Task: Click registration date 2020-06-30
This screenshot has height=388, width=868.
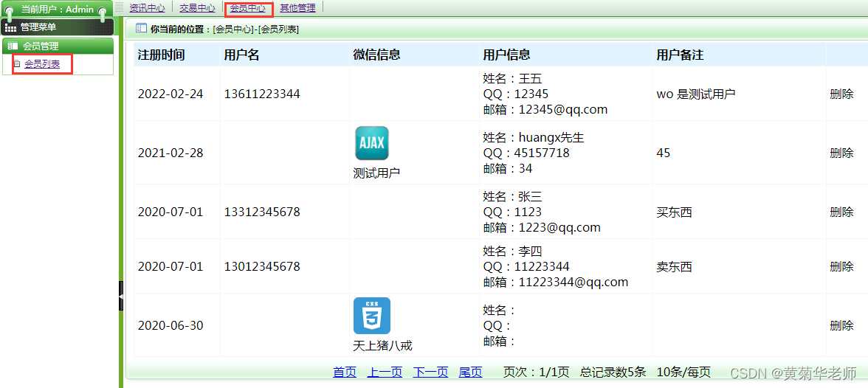Action: click(x=170, y=325)
